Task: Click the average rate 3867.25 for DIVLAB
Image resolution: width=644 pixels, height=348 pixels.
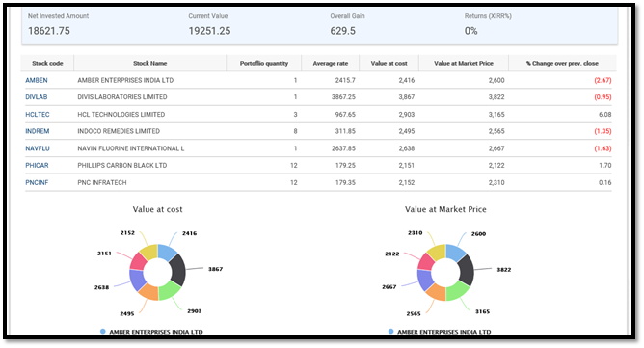Action: 343,97
